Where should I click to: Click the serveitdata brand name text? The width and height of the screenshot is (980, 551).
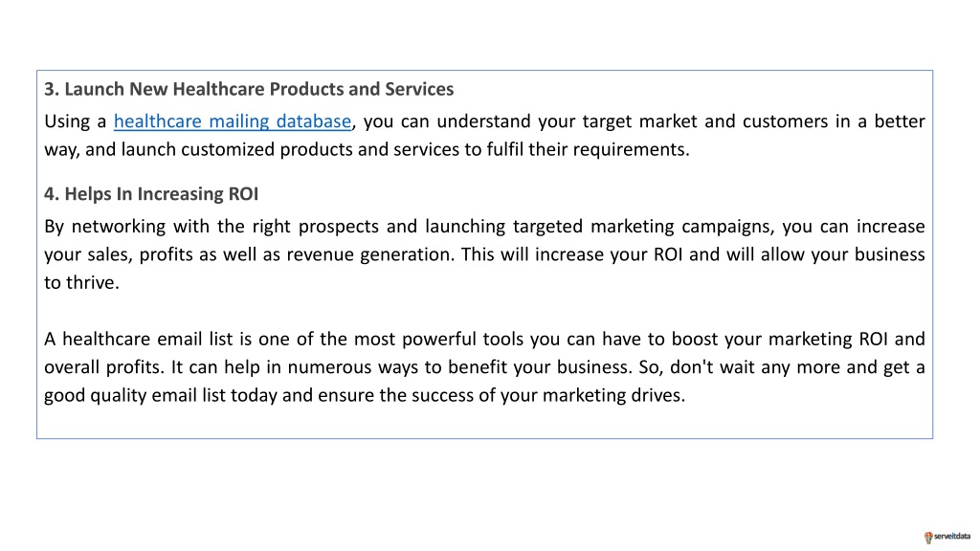tap(952, 536)
